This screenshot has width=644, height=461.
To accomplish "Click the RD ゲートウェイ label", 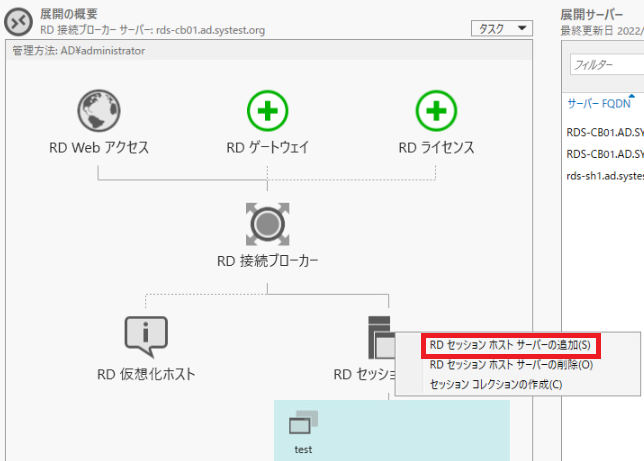I will click(x=268, y=148).
